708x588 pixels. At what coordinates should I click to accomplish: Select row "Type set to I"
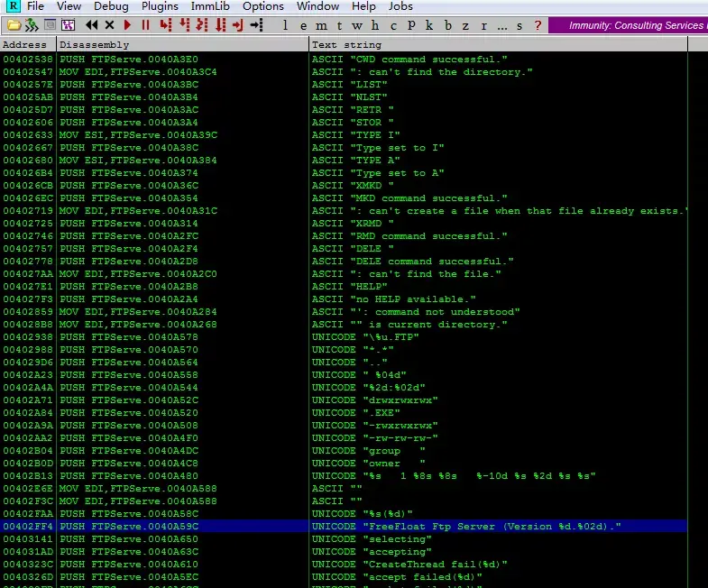click(344, 148)
